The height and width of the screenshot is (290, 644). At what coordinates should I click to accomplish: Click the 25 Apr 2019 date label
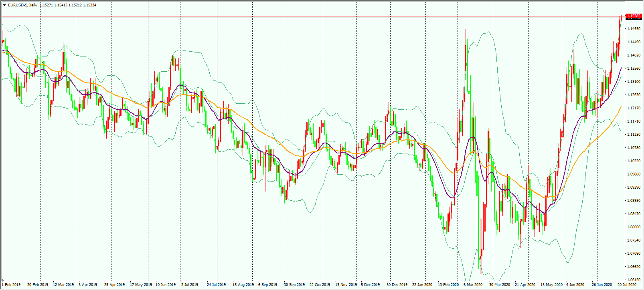(115, 285)
